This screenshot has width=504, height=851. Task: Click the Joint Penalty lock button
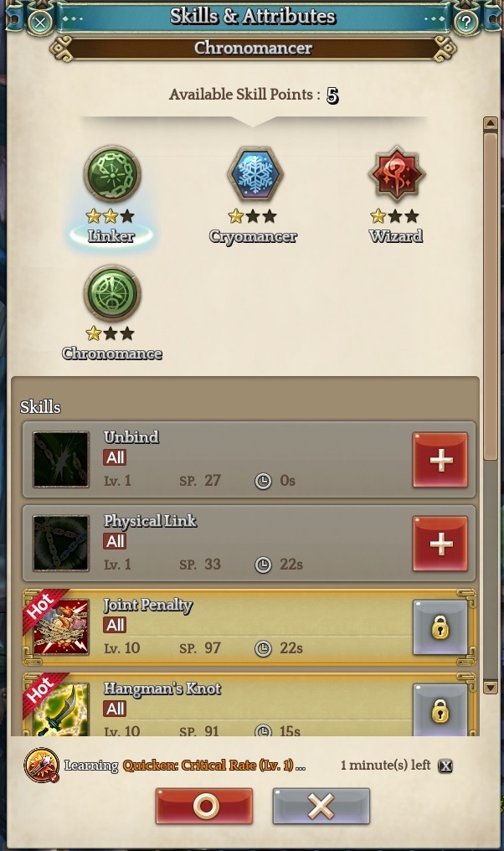[x=440, y=627]
